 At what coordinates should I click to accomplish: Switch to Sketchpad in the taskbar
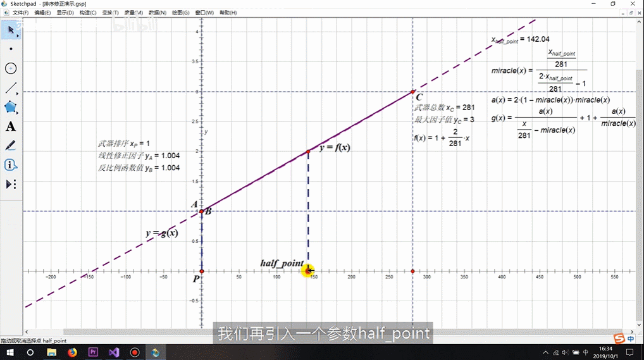[155, 352]
